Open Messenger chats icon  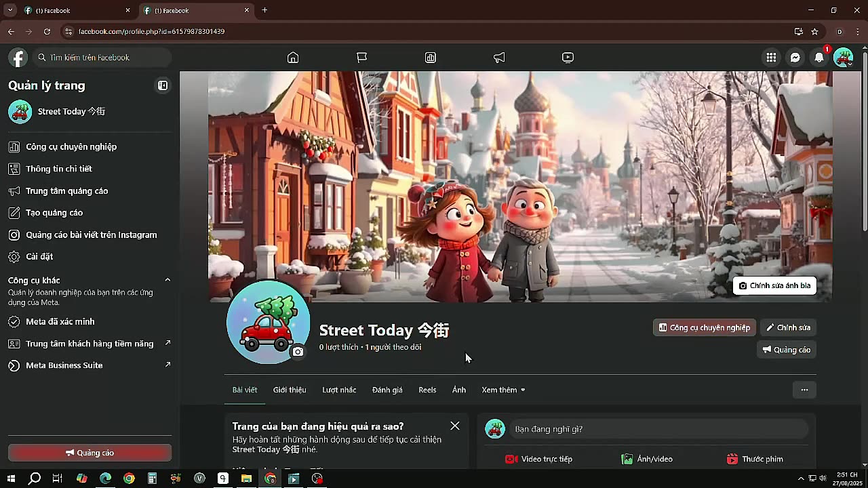(x=795, y=58)
